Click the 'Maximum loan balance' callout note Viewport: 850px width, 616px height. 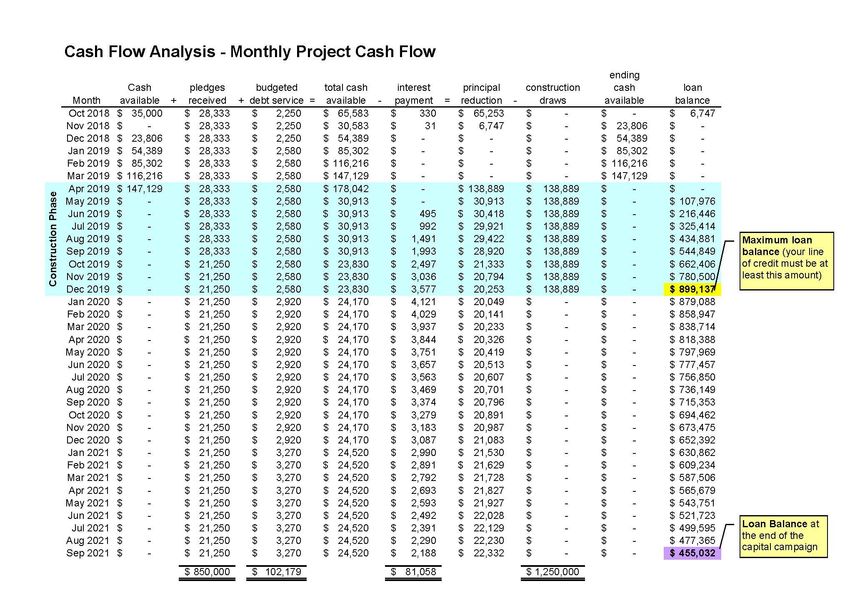[x=787, y=261]
